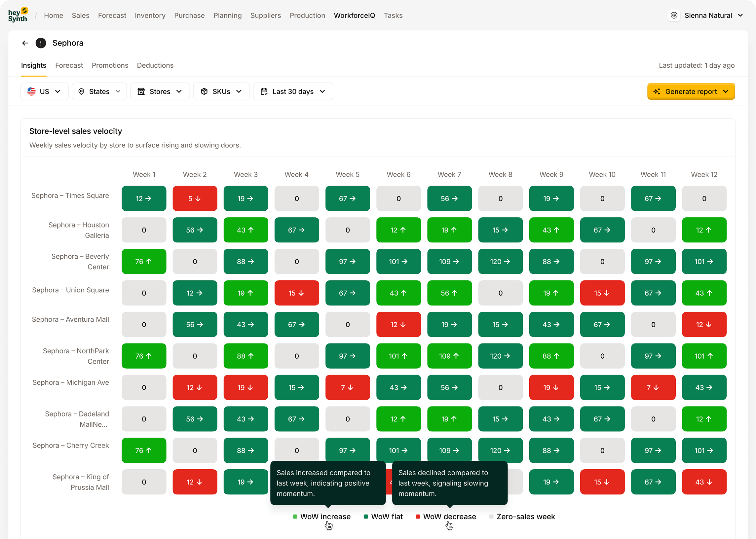The width and height of the screenshot is (756, 539).
Task: Select the location pin icon in States filter
Action: pyautogui.click(x=81, y=91)
